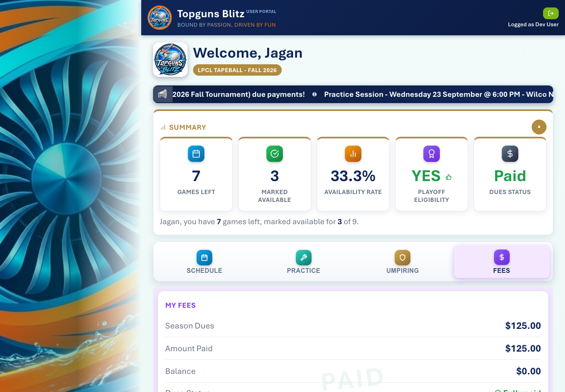This screenshot has height=392, width=565.
Task: Click the team logo beside Welcome
Action: 170,60
